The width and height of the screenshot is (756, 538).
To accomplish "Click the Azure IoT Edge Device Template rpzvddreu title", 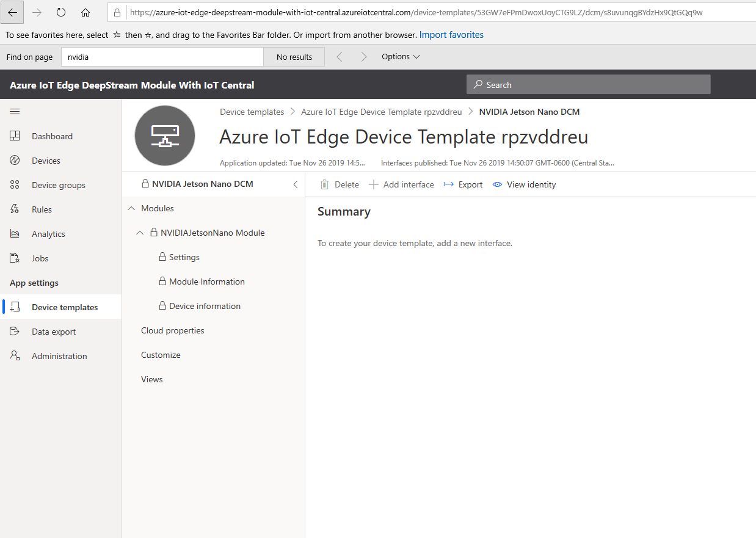I will coord(404,137).
